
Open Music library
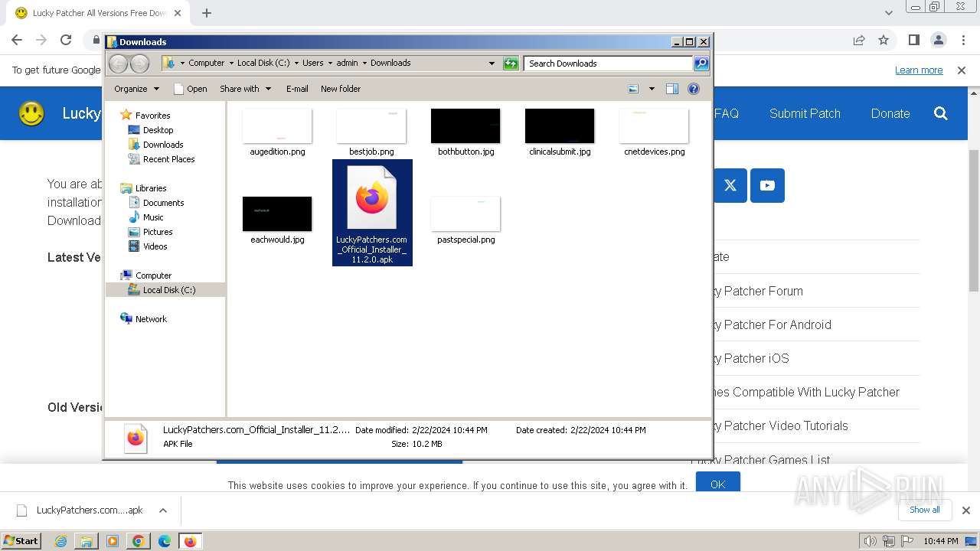coord(153,217)
